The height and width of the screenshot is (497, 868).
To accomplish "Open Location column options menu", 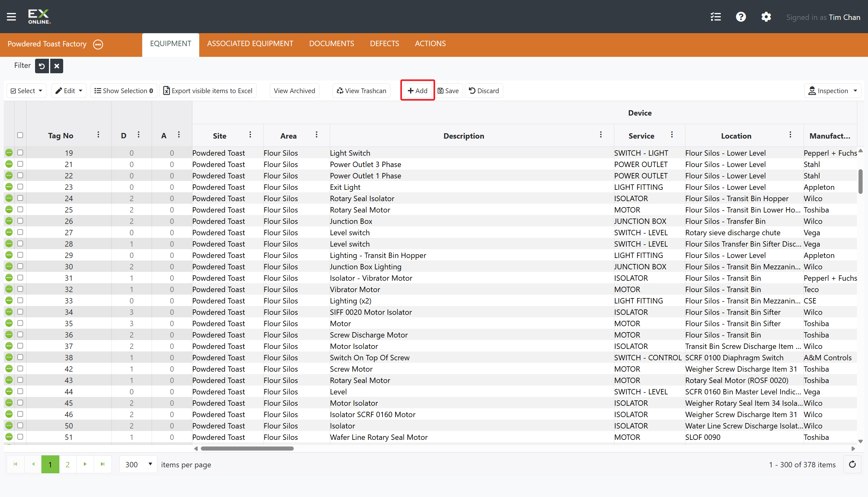I will [x=790, y=135].
